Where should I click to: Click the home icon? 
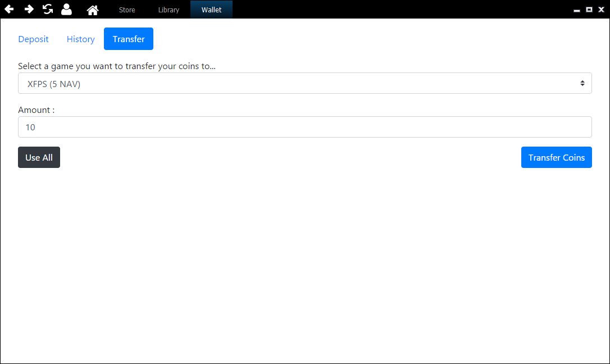click(93, 10)
